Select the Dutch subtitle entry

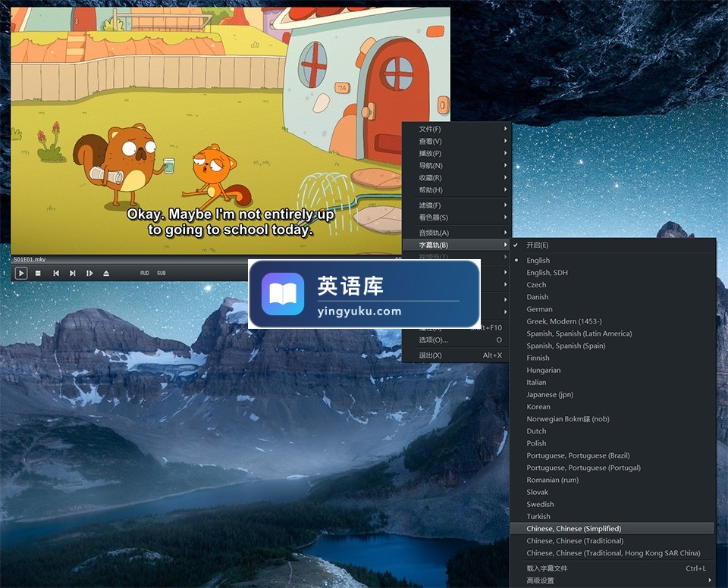[613, 431]
